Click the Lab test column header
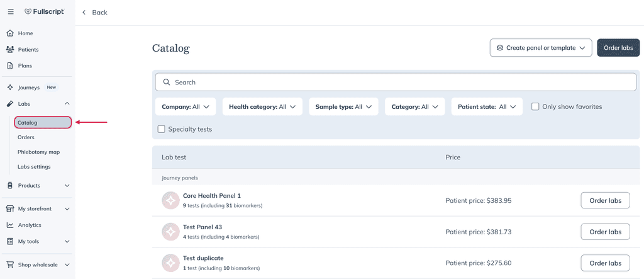The width and height of the screenshot is (644, 279). tap(174, 157)
